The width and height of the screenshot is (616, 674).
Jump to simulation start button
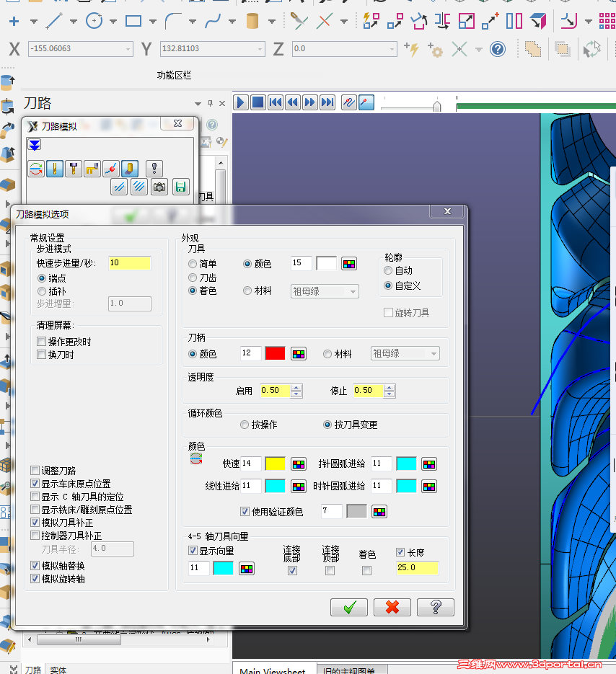tap(276, 102)
